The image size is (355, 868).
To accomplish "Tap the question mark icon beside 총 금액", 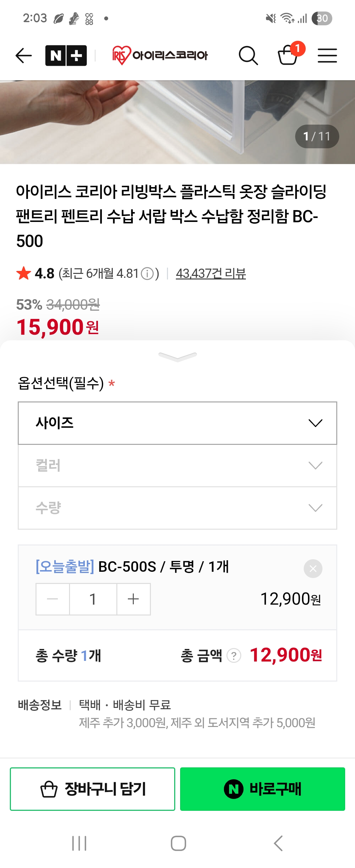I will (234, 656).
